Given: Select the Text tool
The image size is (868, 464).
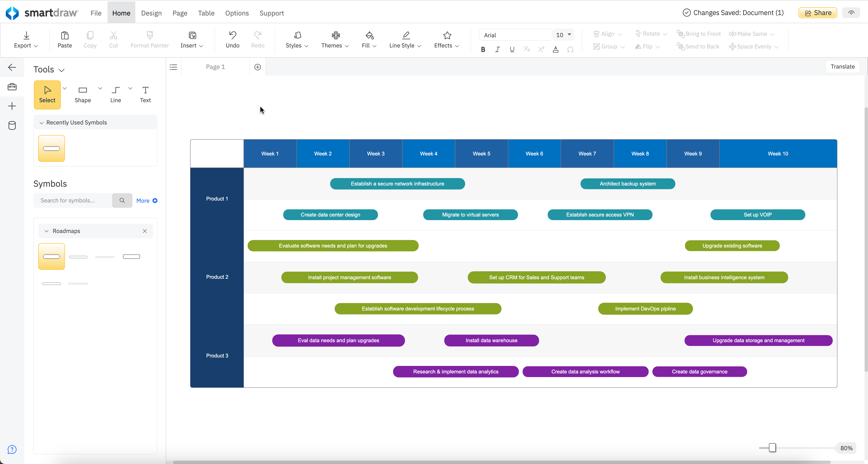Looking at the screenshot, I should click(145, 94).
